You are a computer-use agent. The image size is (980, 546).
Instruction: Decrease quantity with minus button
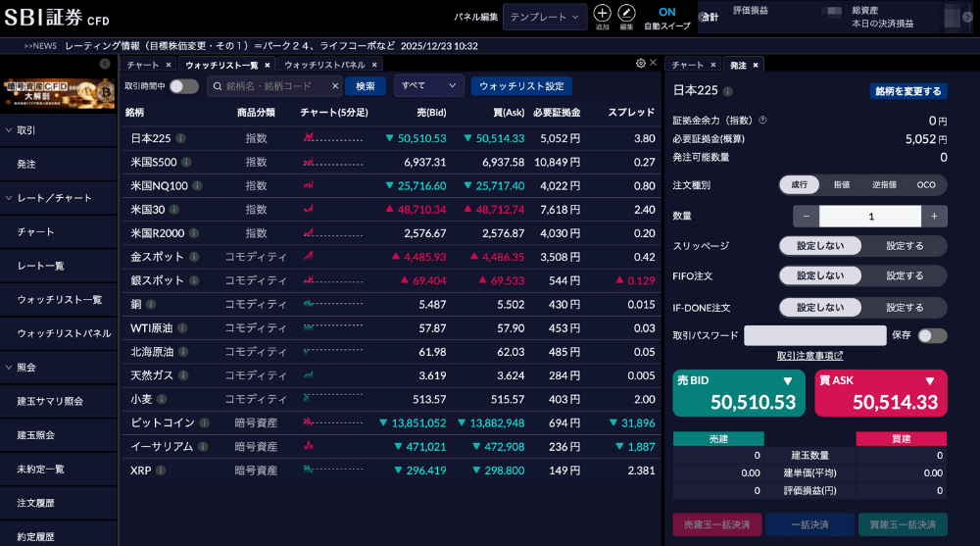[x=806, y=216]
